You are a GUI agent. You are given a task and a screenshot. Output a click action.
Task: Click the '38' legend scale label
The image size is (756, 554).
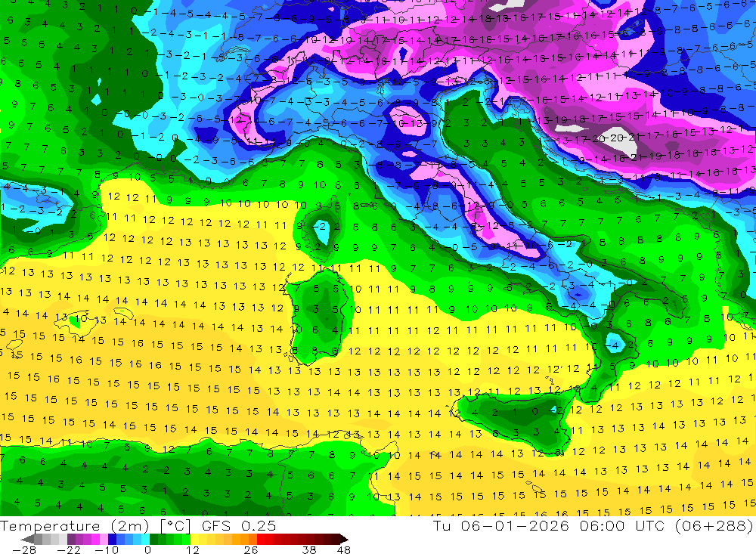click(x=308, y=550)
